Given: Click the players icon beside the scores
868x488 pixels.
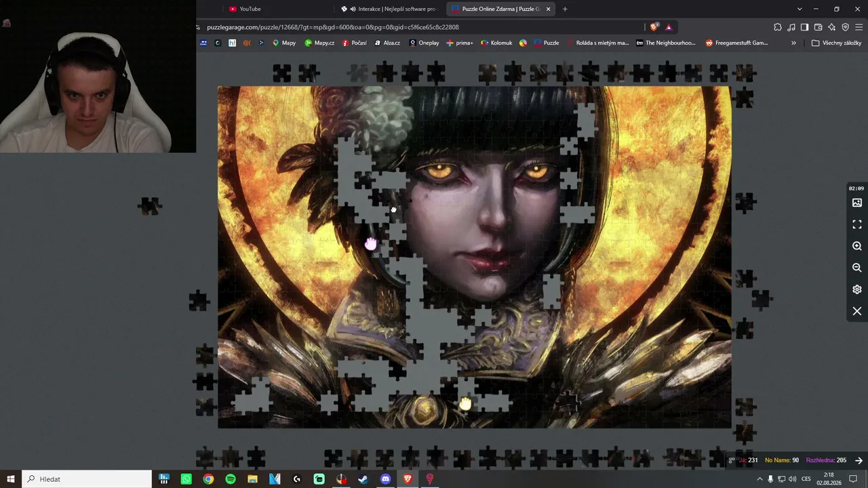Looking at the screenshot, I should [x=732, y=460].
